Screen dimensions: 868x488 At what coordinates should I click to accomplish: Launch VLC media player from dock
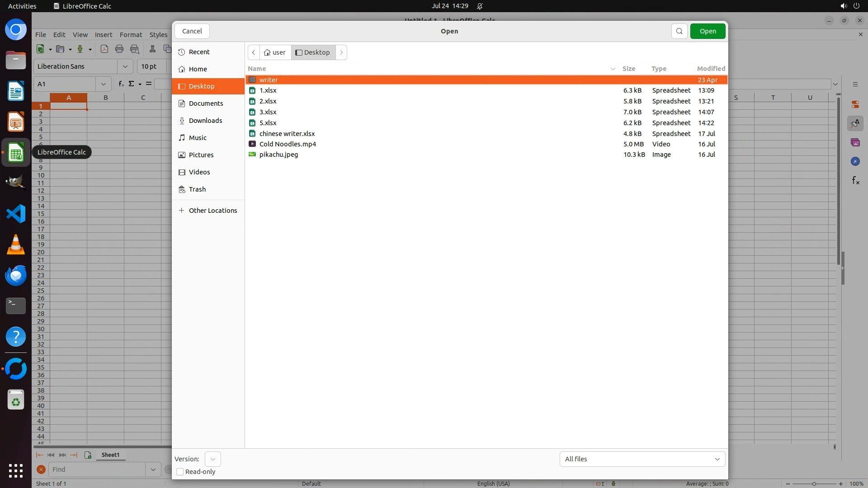[16, 244]
